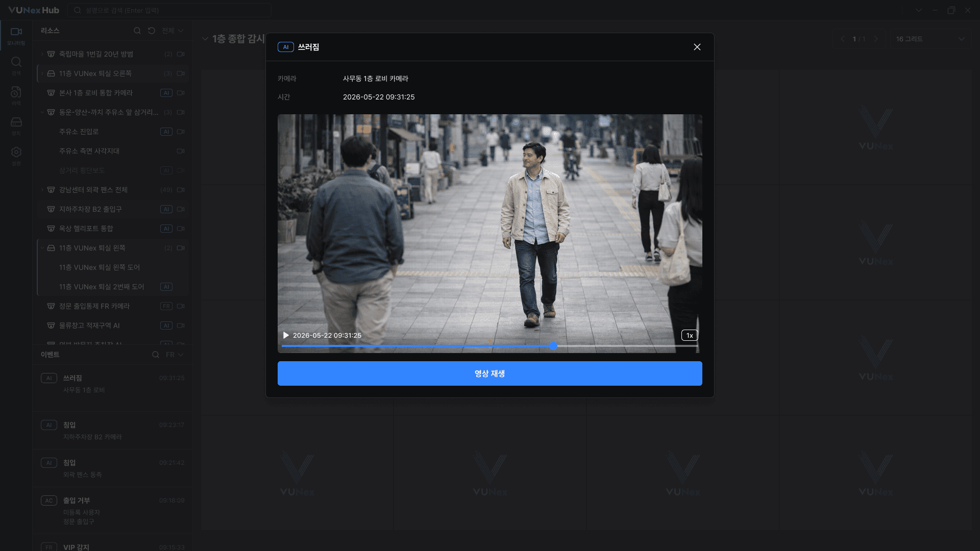Click the dome camera icon beside 강남센터 외곽 펜스 전체

[51, 190]
